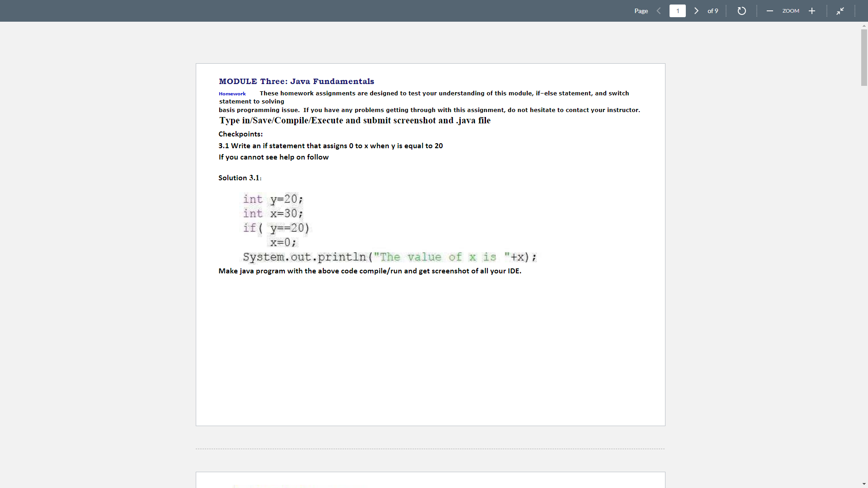Zoom in with the plus icon
This screenshot has height=488, width=868.
click(812, 11)
